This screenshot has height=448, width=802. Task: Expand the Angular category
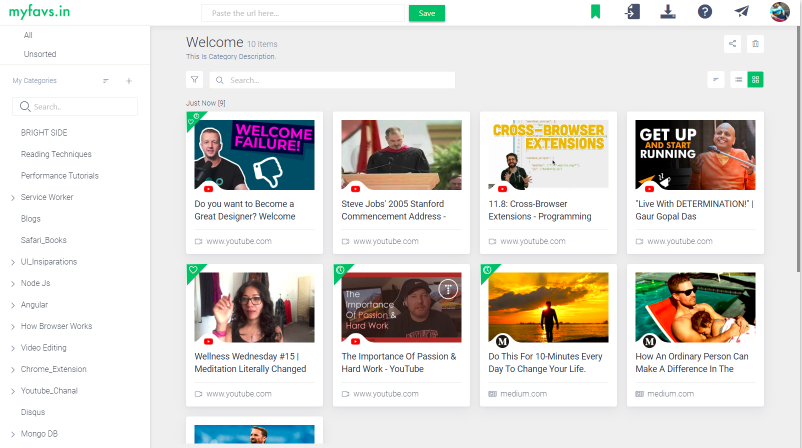pos(13,305)
